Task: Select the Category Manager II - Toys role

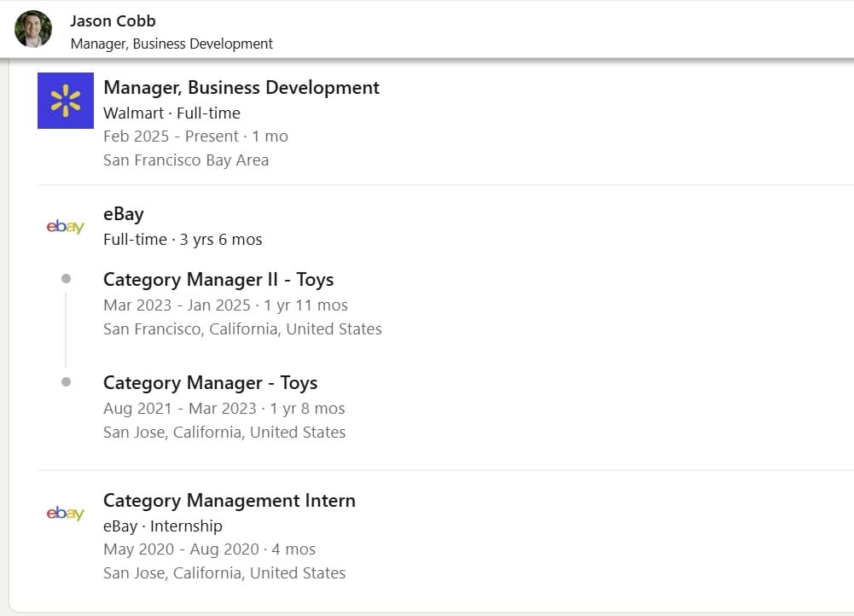Action: (218, 280)
